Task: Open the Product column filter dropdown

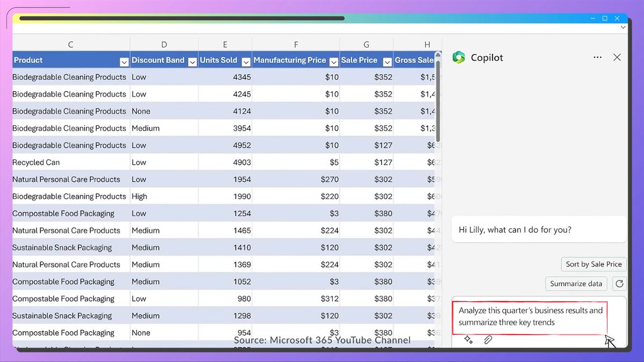Action: click(124, 62)
